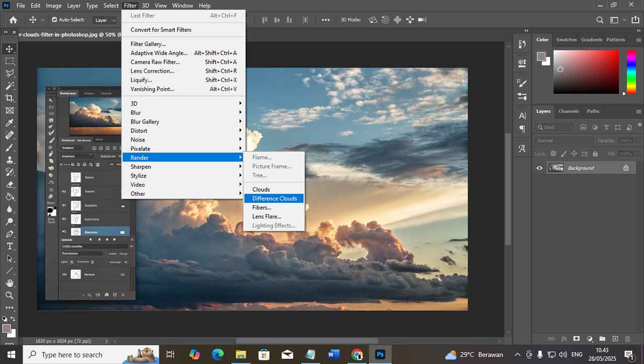644x364 pixels.
Task: Toggle pixel layer filter in Layers panel
Action: (x=584, y=127)
